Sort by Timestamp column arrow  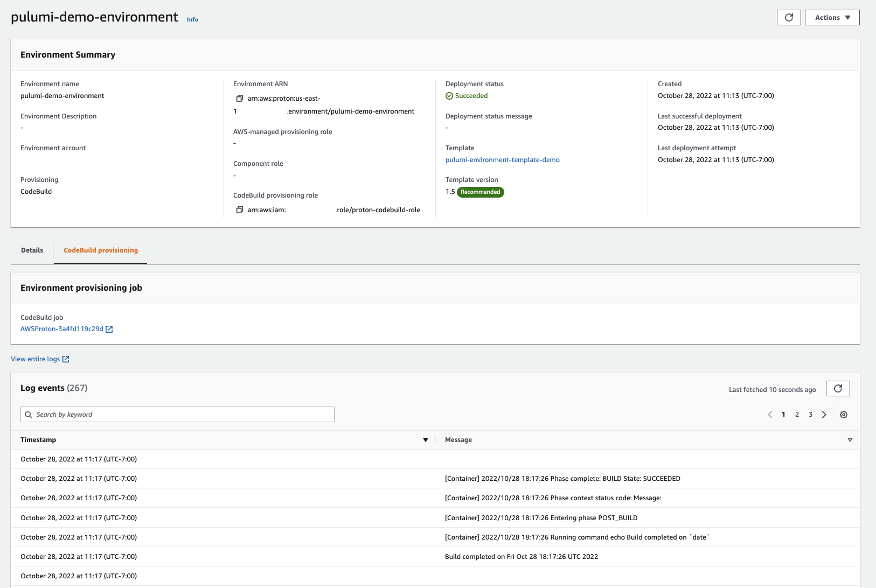coord(426,440)
